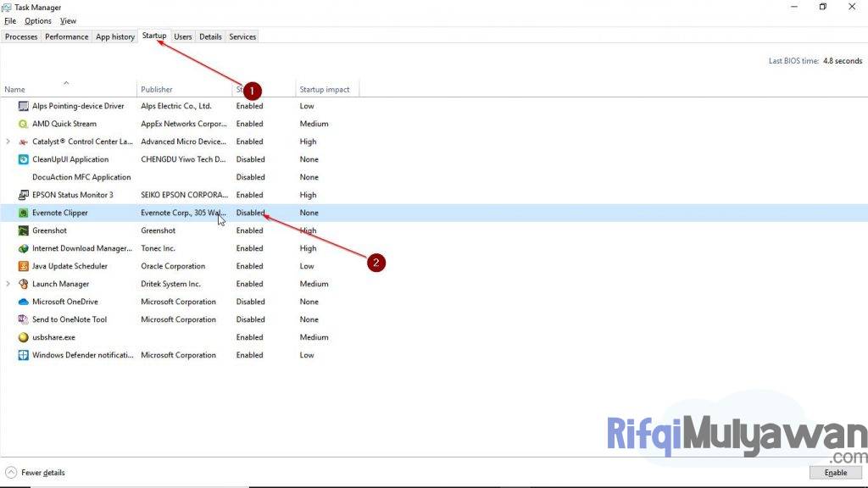Image resolution: width=868 pixels, height=488 pixels.
Task: Switch to the Performance tab
Action: 66,36
